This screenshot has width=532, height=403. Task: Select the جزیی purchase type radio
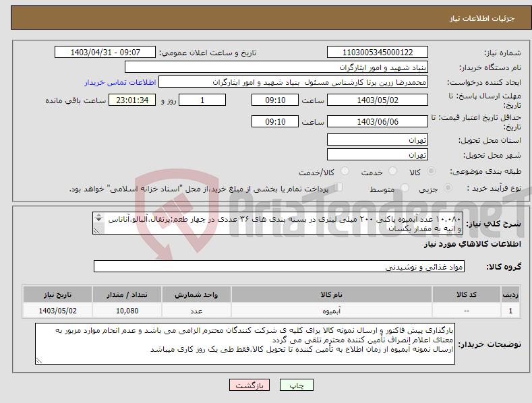click(448, 188)
